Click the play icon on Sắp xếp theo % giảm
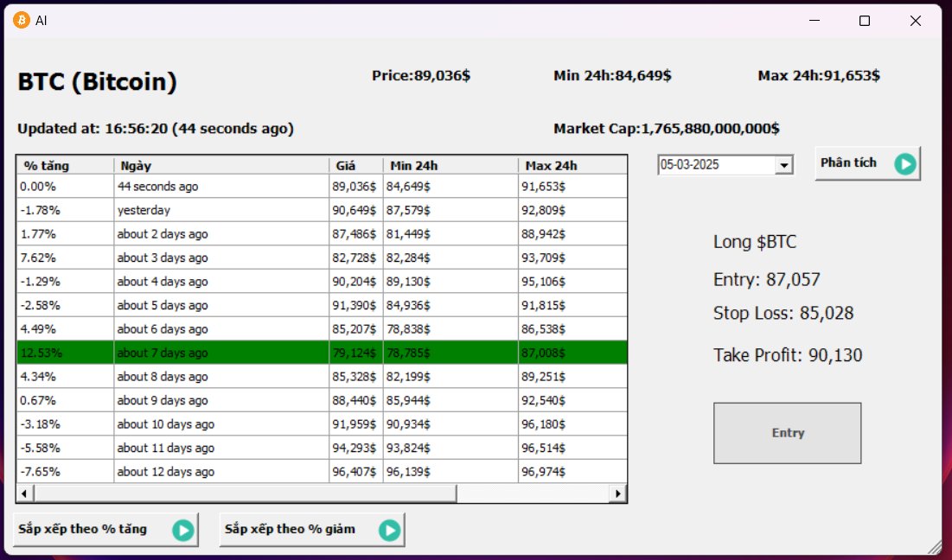This screenshot has width=952, height=560. point(389,530)
